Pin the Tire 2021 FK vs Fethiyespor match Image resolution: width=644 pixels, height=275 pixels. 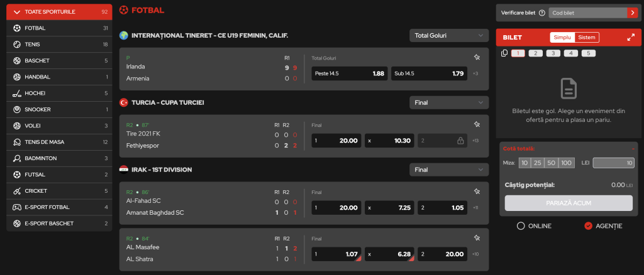tap(477, 124)
